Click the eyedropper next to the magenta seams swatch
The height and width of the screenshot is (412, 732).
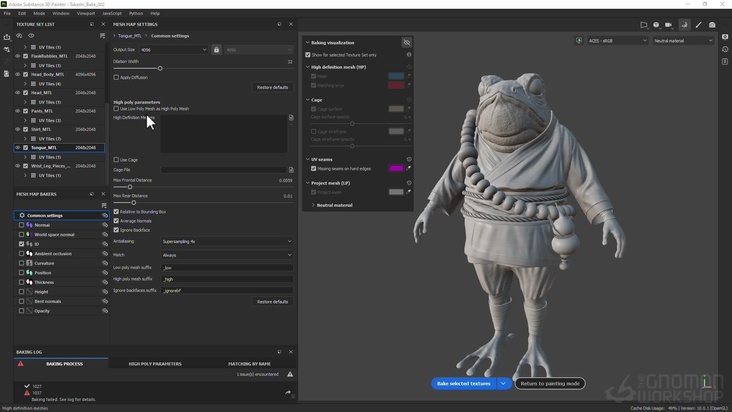[x=408, y=168]
